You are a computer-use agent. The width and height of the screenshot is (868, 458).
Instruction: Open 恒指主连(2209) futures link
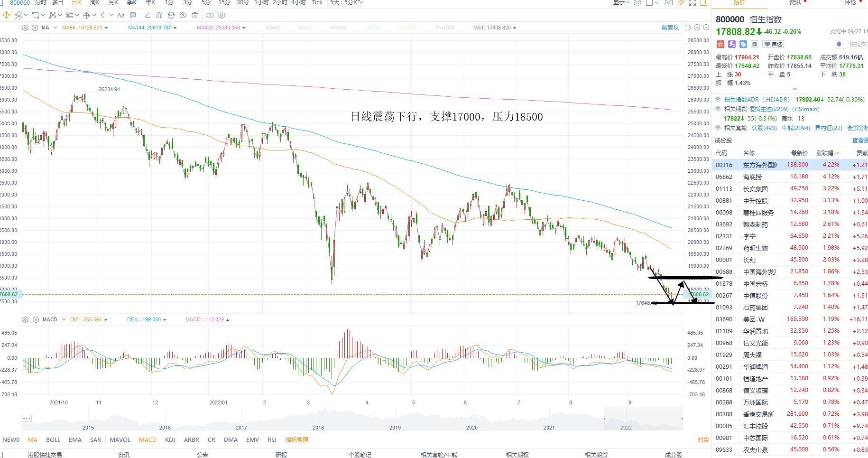tap(769, 109)
